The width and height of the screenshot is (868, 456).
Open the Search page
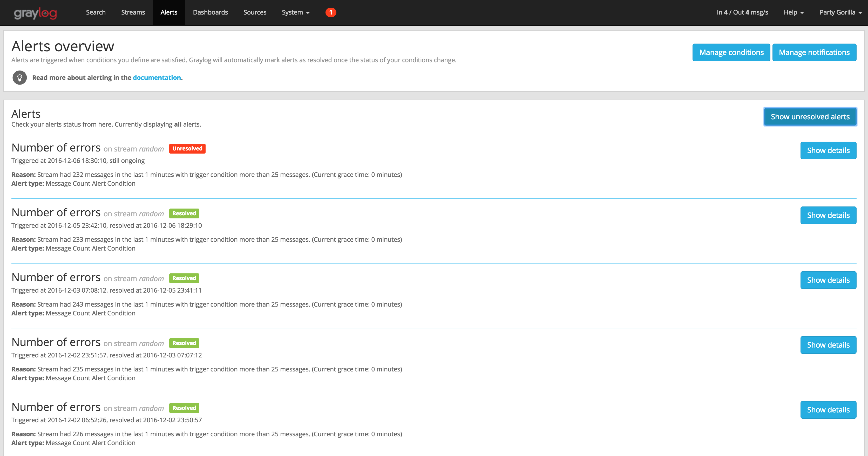(x=96, y=12)
